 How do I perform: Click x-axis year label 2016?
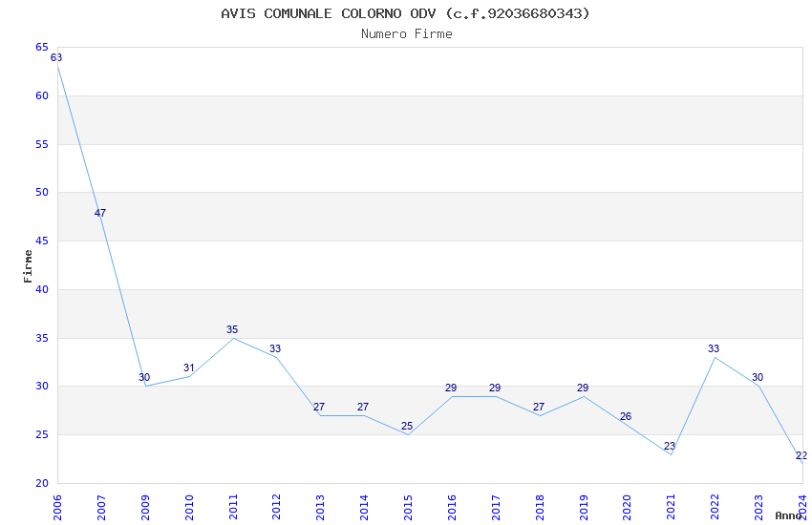coord(452,507)
